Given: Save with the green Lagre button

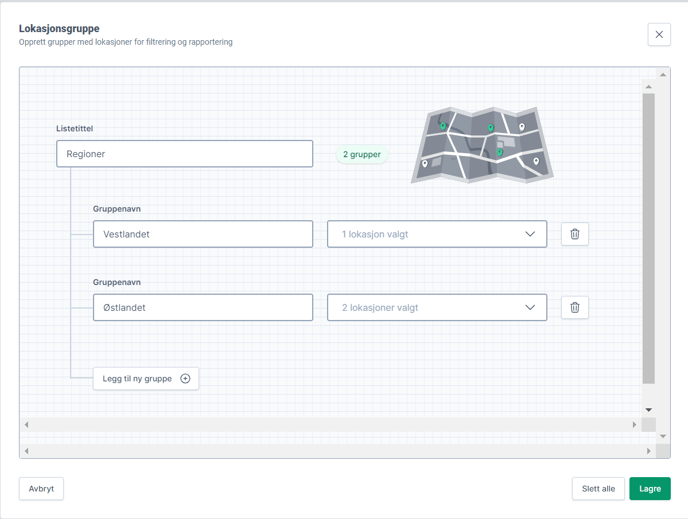Looking at the screenshot, I should coord(650,489).
